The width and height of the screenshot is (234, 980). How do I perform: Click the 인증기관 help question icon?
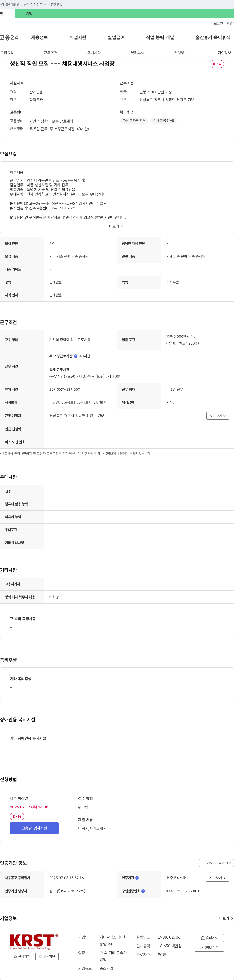coord(137,878)
